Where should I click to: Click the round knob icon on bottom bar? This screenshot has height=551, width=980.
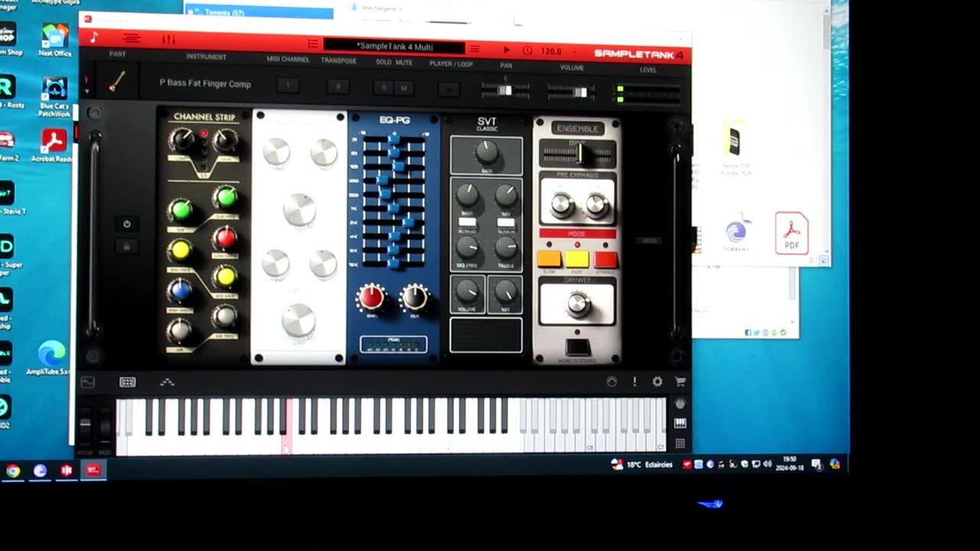611,382
